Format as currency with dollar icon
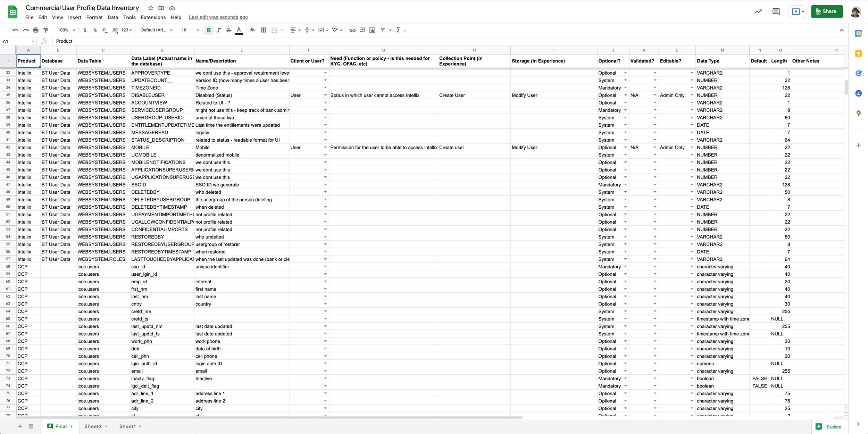Viewport: 868px width, 434px height. 85,30
